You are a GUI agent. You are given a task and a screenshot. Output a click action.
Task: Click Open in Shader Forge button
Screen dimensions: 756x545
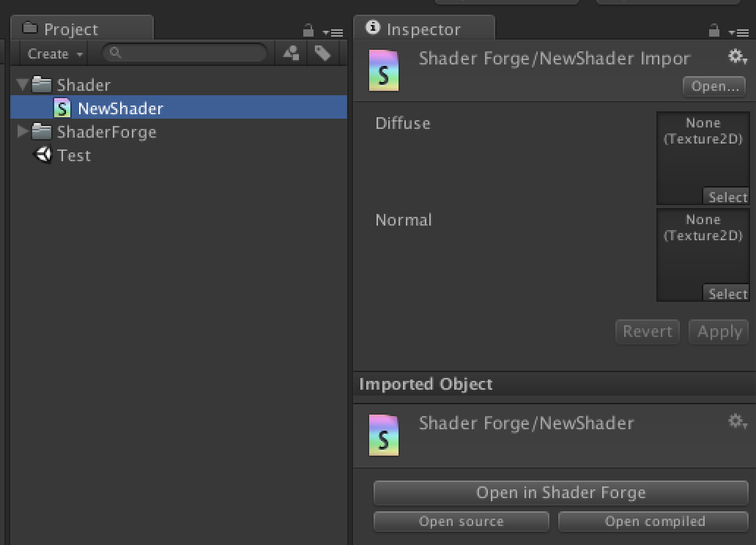tap(560, 493)
